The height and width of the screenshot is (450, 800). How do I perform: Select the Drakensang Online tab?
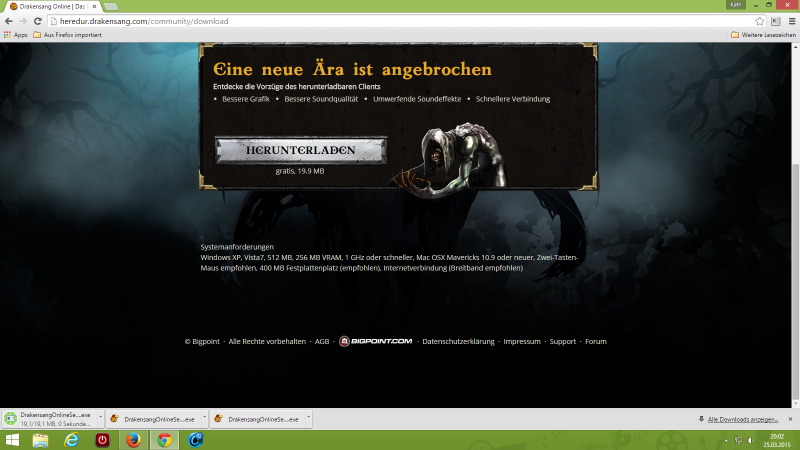point(51,7)
